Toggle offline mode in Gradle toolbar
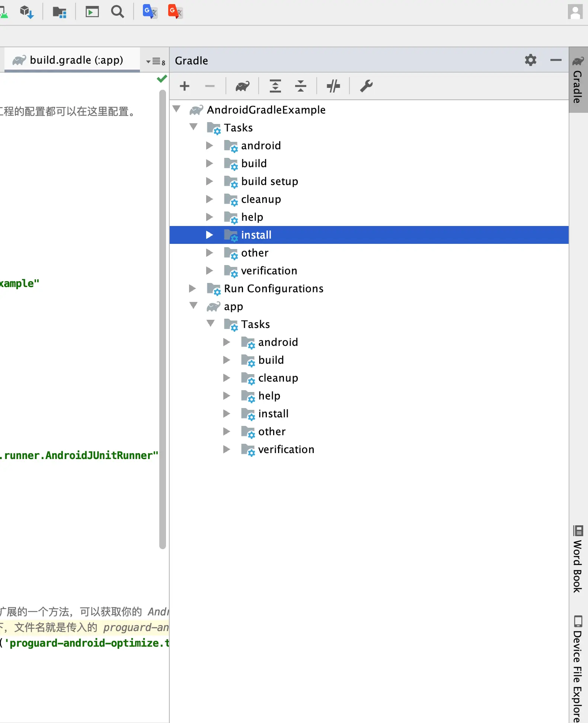 [x=333, y=86]
